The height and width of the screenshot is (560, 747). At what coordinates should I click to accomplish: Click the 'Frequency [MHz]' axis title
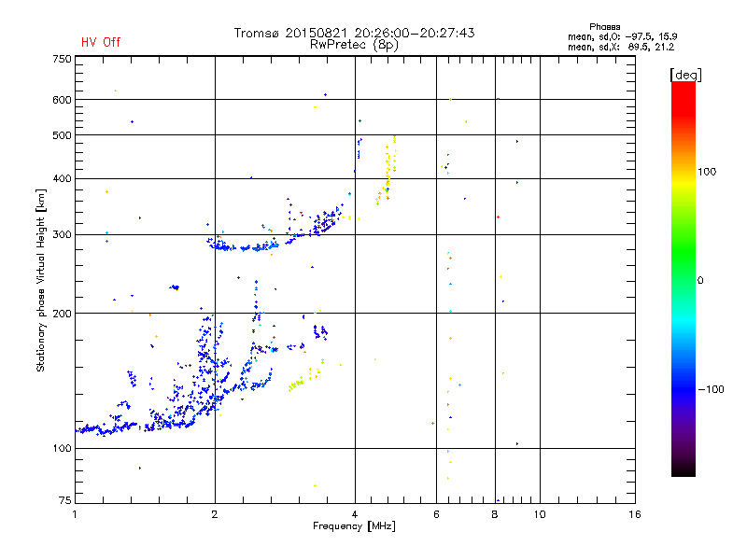pos(354,526)
